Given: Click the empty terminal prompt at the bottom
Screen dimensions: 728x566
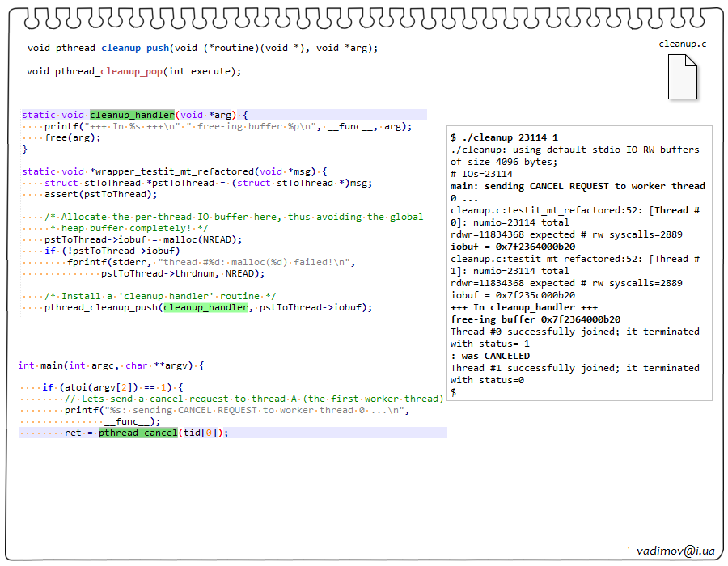Looking at the screenshot, I should 454,392.
